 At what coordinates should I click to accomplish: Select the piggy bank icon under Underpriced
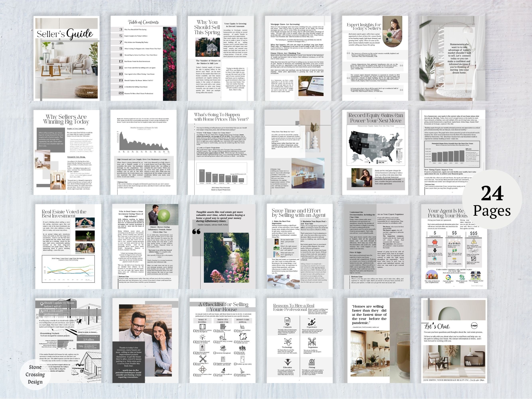coord(435,242)
